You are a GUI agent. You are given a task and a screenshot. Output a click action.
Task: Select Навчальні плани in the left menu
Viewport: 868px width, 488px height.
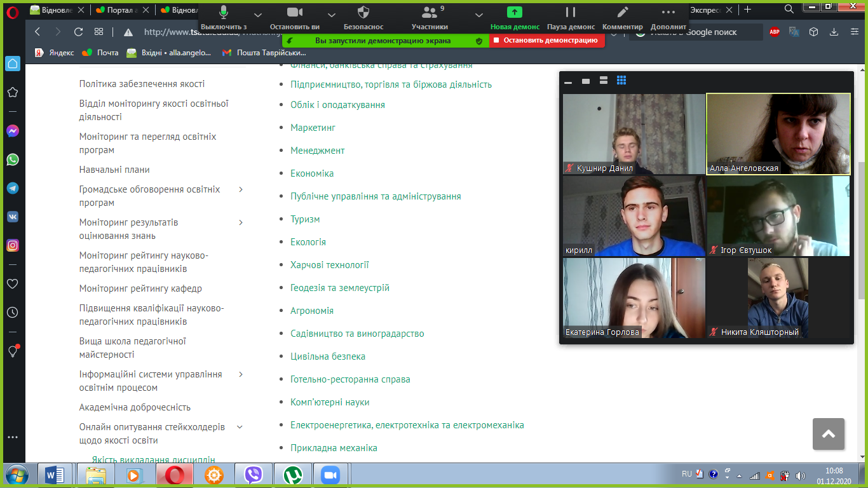(x=114, y=170)
